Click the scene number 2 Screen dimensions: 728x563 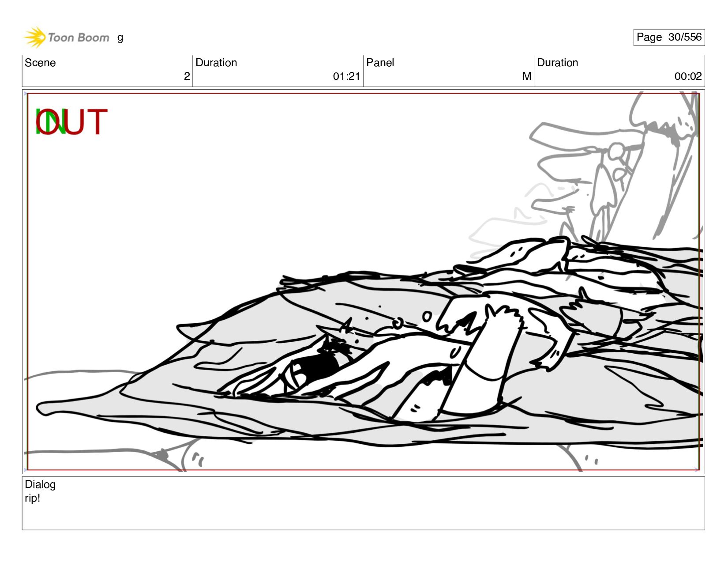coord(187,76)
